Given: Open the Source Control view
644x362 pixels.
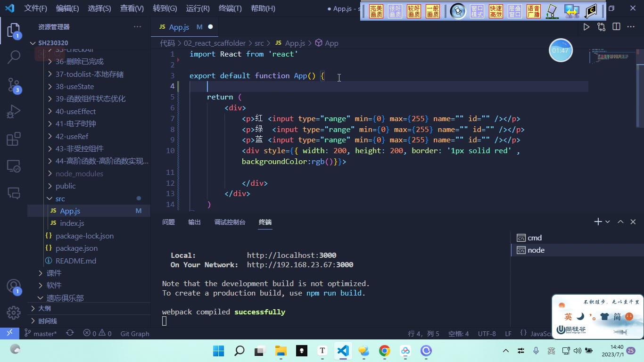Looking at the screenshot, I should 14,85.
